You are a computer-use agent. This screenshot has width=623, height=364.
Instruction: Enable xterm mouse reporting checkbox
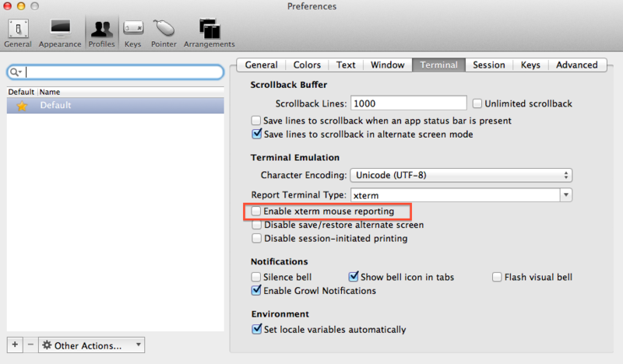(256, 211)
